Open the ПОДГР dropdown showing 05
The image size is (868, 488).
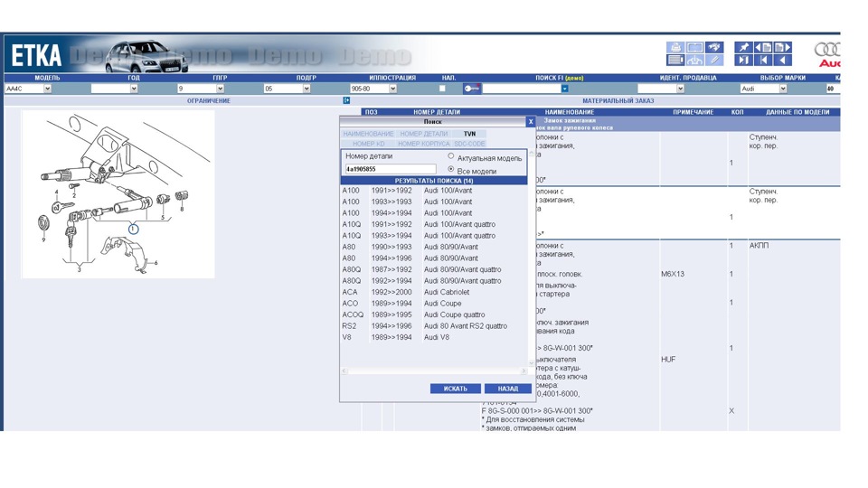(287, 89)
